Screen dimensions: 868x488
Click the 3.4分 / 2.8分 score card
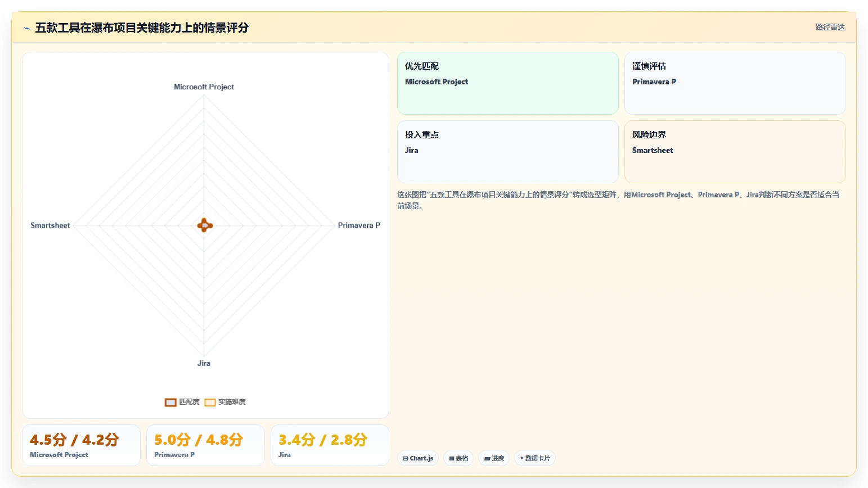(330, 445)
